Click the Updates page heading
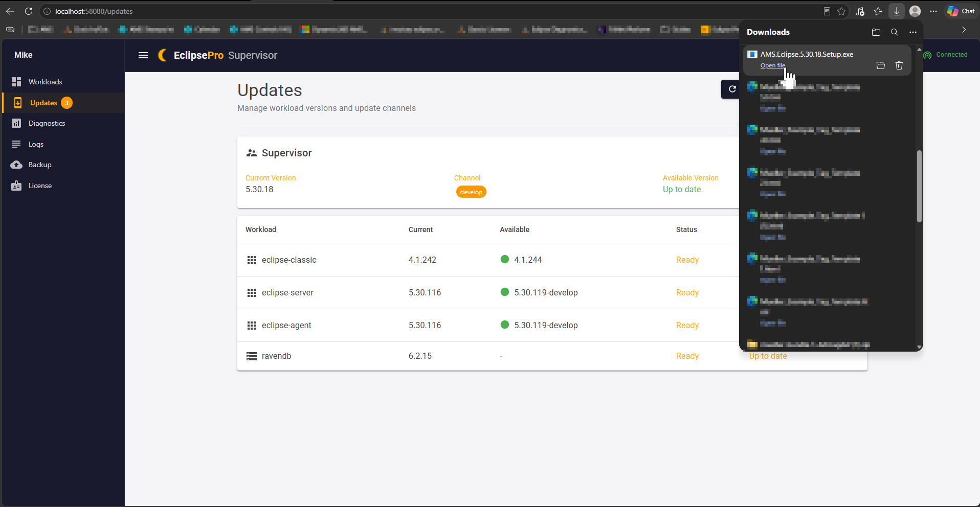Viewport: 980px width, 507px height. pos(270,90)
